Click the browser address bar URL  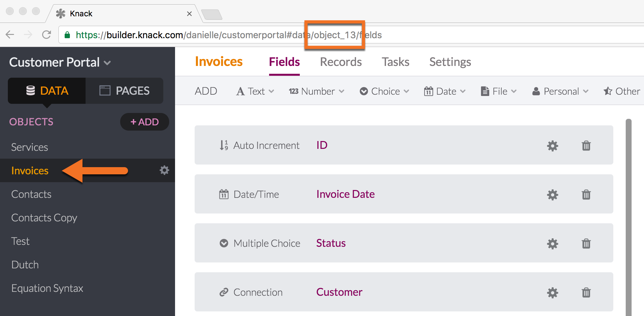pos(229,35)
